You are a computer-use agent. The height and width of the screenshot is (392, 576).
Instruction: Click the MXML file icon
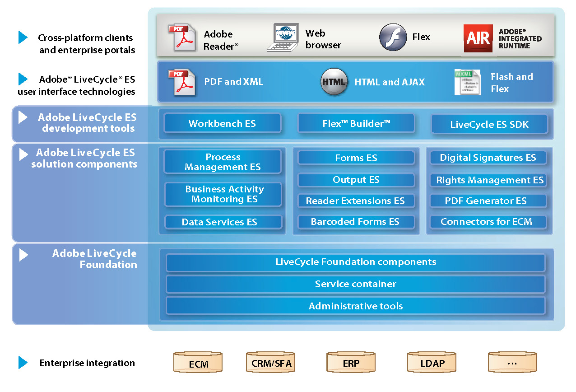[x=468, y=82]
